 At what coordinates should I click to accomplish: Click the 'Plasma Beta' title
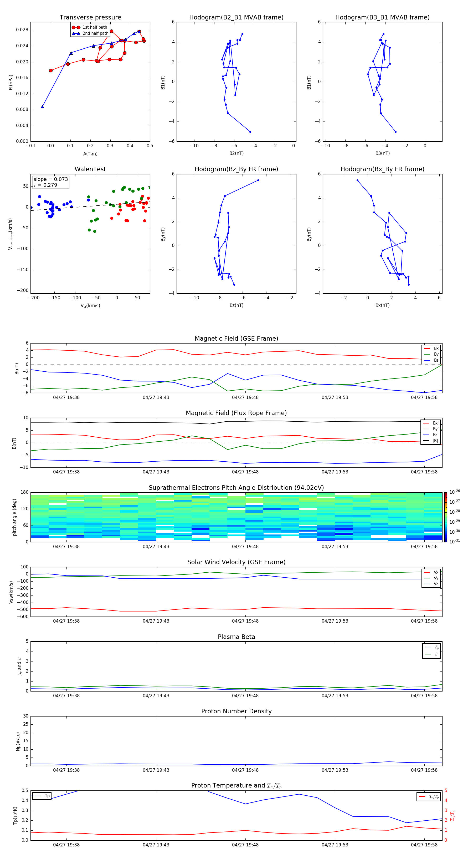click(236, 637)
